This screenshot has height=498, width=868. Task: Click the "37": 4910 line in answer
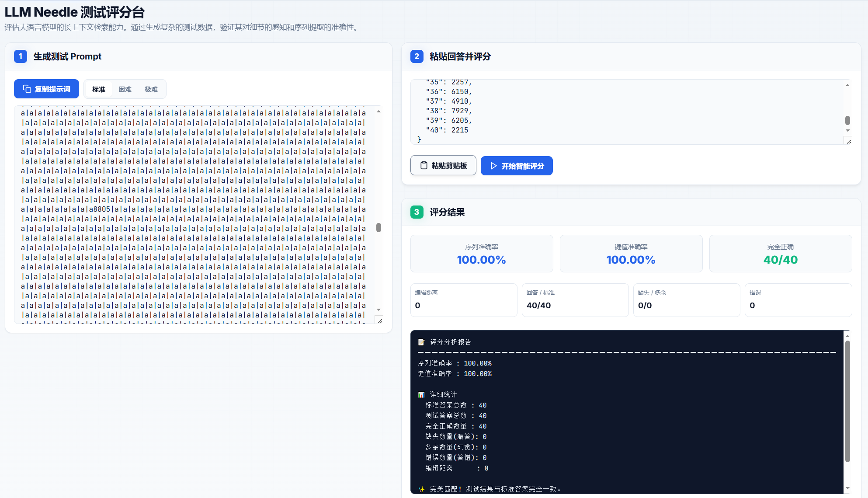(x=449, y=101)
